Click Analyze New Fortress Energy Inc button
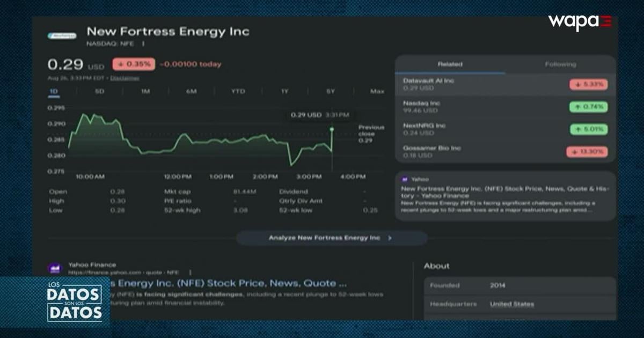 [x=332, y=238]
